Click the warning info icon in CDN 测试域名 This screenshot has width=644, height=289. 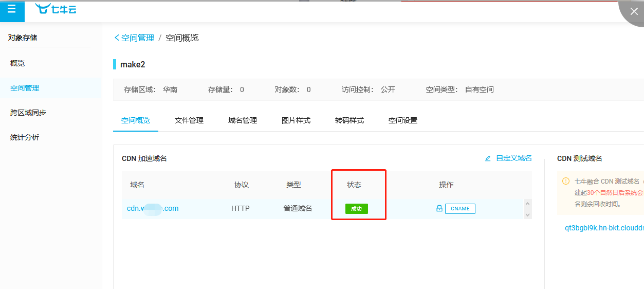[566, 181]
